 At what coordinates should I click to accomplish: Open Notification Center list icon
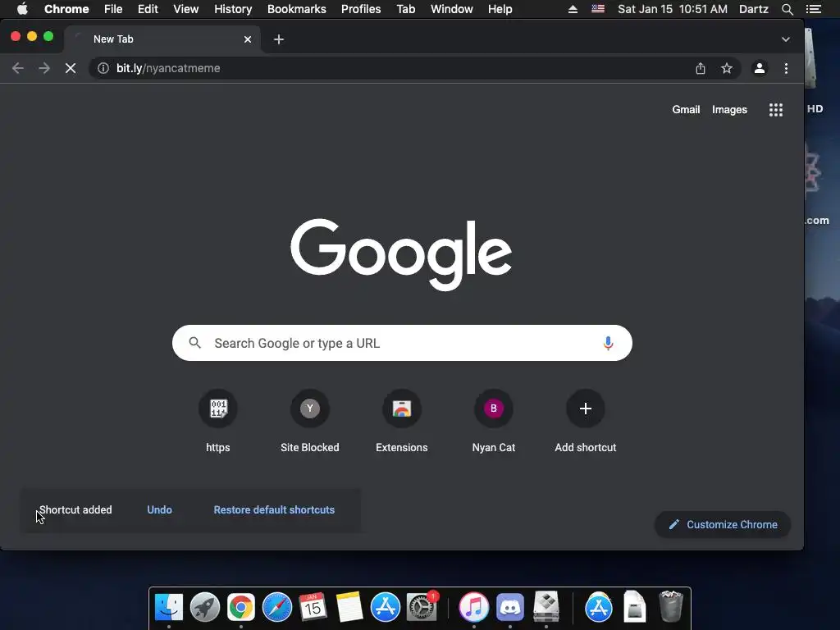pyautogui.click(x=813, y=9)
